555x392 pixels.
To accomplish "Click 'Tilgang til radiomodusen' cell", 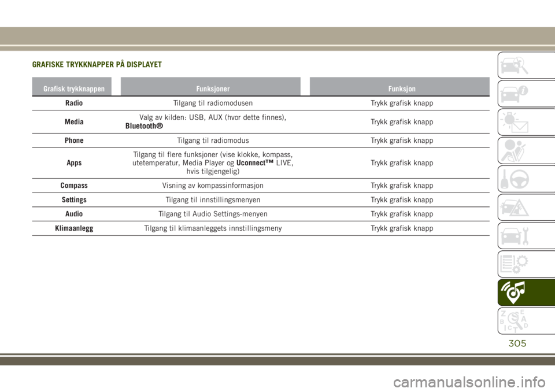I will [x=213, y=103].
